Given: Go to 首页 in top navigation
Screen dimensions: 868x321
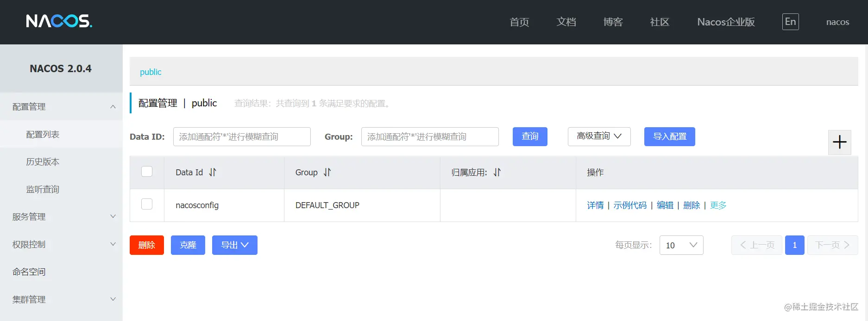Looking at the screenshot, I should [519, 22].
